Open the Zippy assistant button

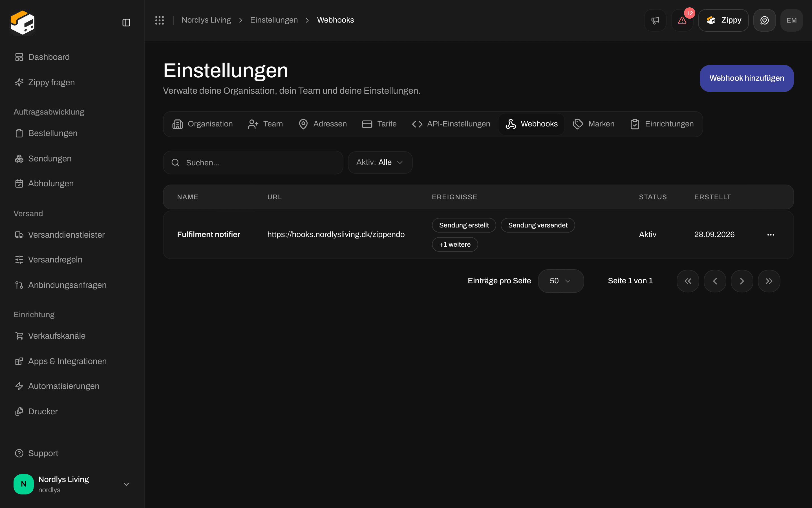[x=723, y=20]
